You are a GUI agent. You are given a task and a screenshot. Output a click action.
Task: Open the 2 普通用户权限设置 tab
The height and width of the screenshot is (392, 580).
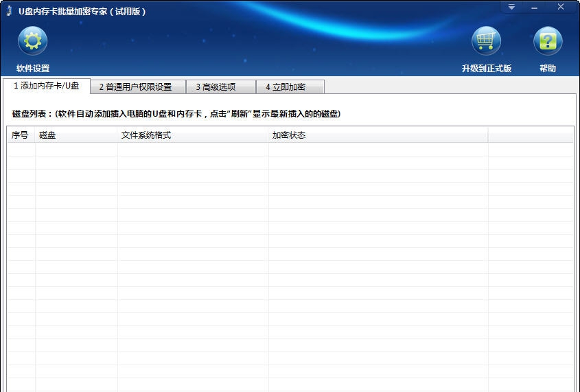[x=135, y=87]
